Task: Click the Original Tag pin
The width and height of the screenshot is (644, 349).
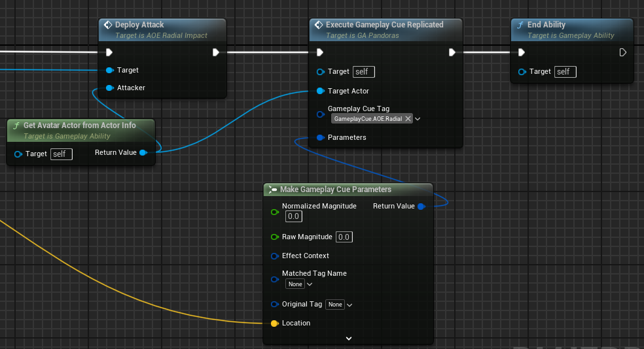Action: click(275, 305)
